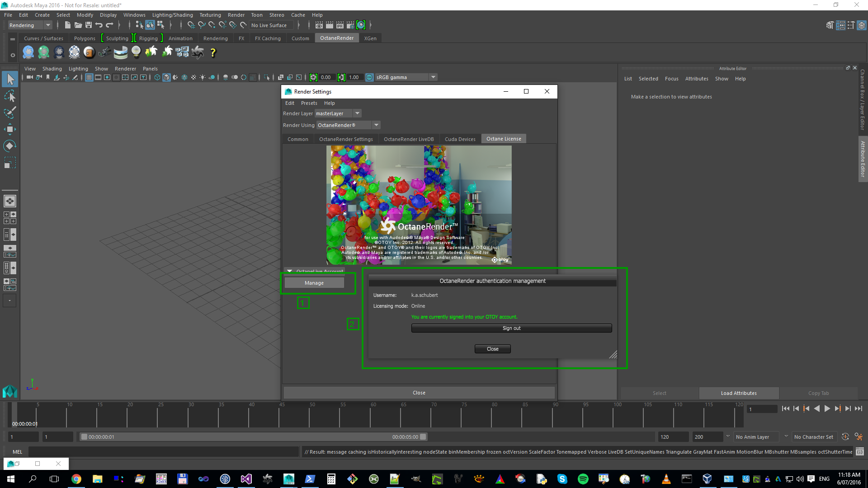Viewport: 868px width, 488px height.
Task: Click the Octane camera shelf icon
Action: coord(105,52)
